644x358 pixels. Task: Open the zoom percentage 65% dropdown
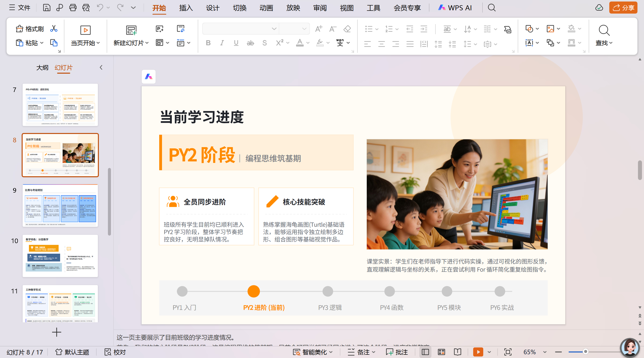click(545, 352)
